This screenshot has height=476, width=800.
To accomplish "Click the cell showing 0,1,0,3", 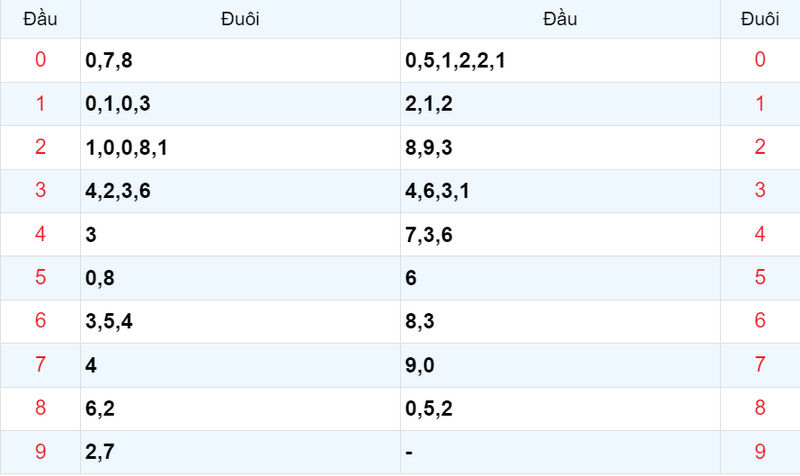I will click(x=240, y=104).
